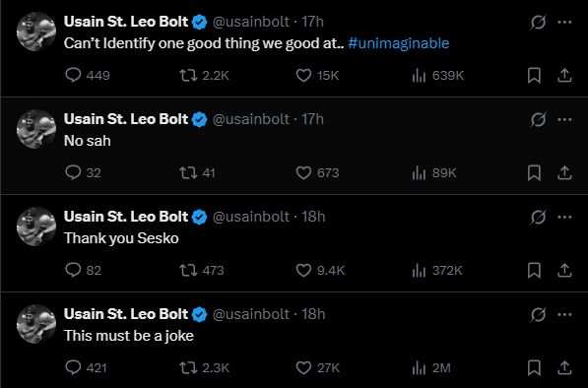Share the "No sah" tweet
588x388 pixels.
564,172
